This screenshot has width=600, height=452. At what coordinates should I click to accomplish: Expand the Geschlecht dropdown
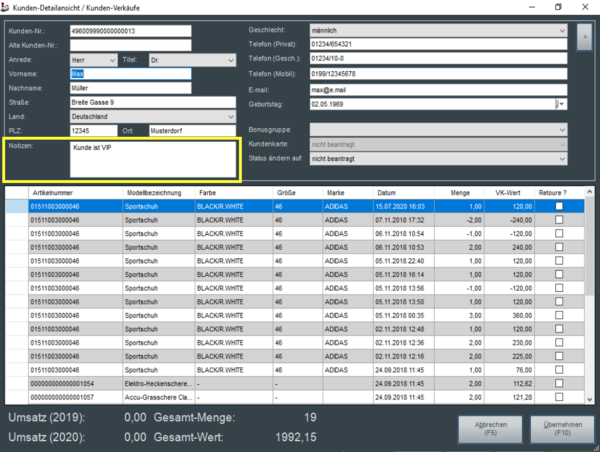click(x=563, y=30)
